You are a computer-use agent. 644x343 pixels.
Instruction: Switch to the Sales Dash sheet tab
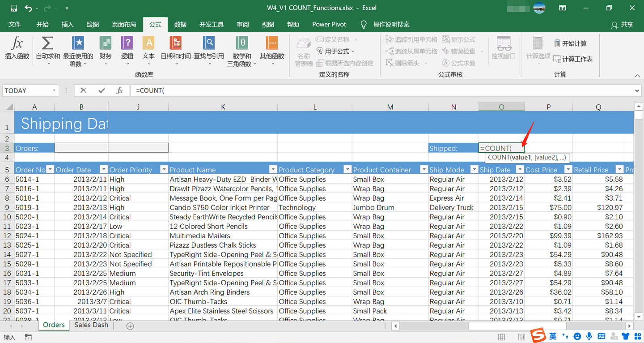coord(91,325)
